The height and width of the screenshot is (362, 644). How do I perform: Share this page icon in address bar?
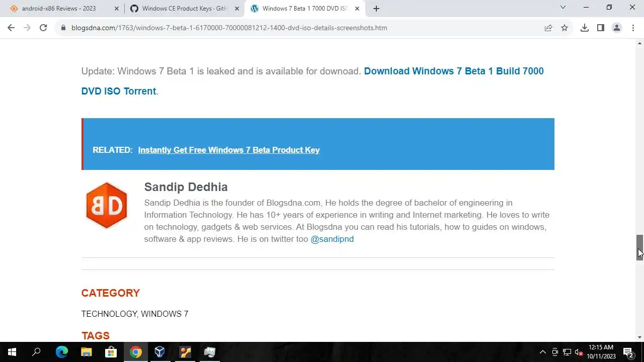[x=548, y=28]
